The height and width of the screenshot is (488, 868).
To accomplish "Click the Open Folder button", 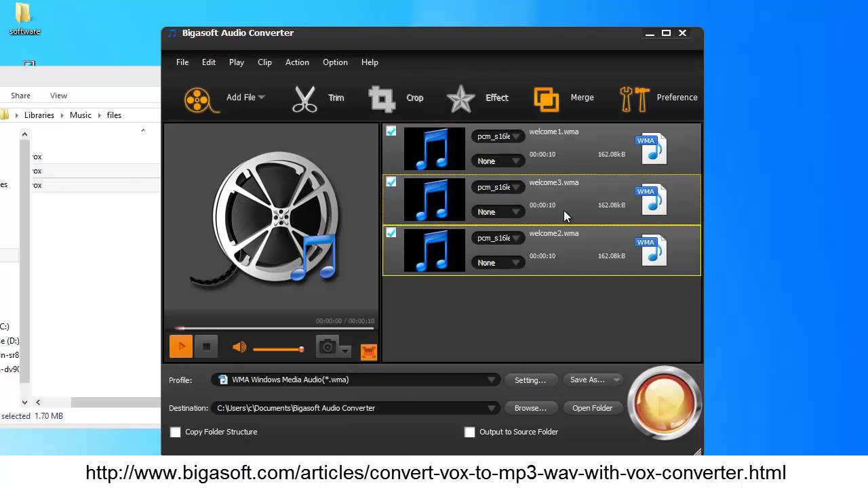I will click(592, 408).
